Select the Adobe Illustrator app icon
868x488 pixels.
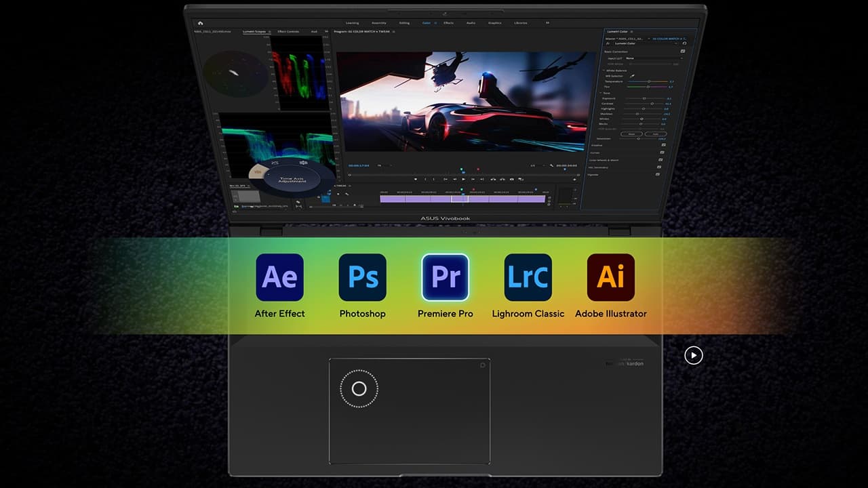tap(611, 277)
